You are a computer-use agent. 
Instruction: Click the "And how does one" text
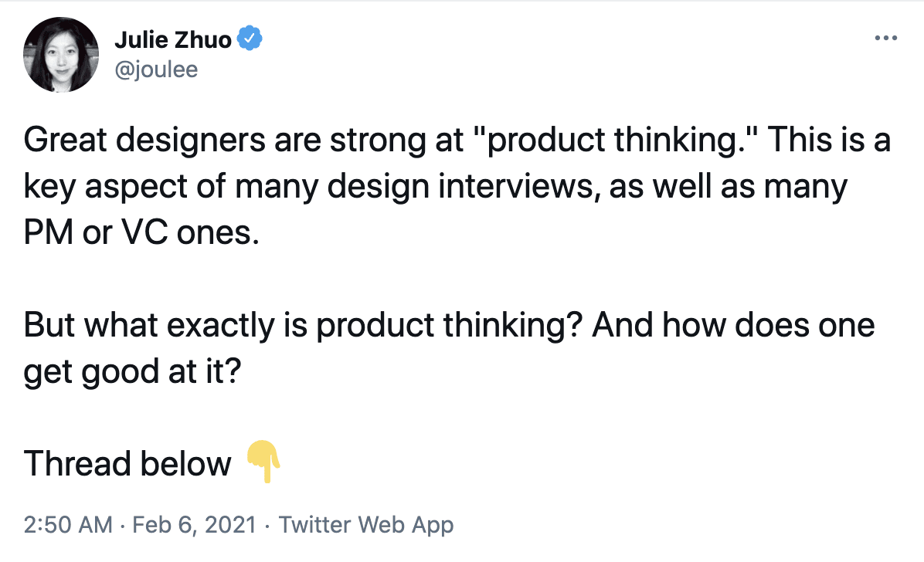[734, 325]
